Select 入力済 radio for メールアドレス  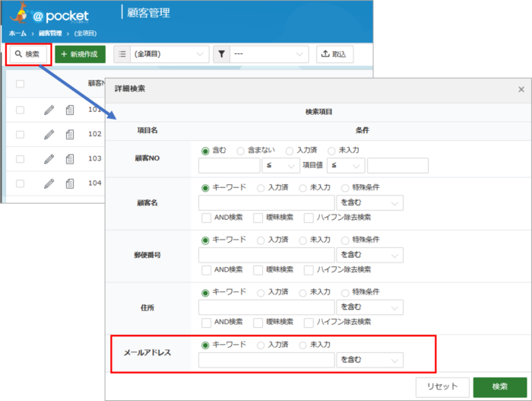coord(261,345)
